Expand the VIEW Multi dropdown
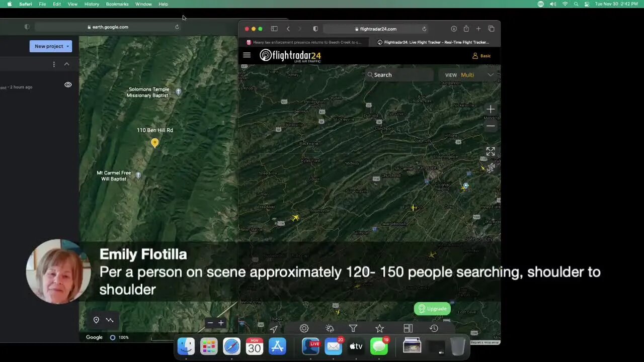Image resolution: width=644 pixels, height=362 pixels. [x=469, y=75]
